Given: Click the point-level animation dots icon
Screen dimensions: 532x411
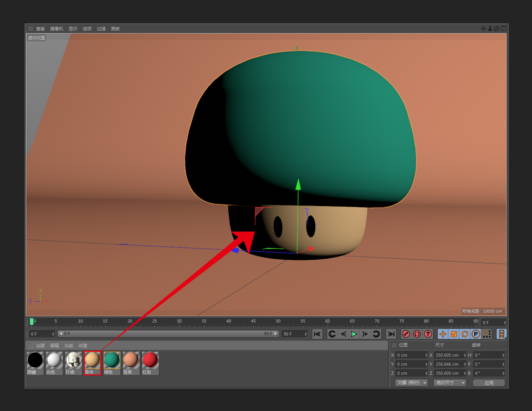Looking at the screenshot, I should [487, 334].
